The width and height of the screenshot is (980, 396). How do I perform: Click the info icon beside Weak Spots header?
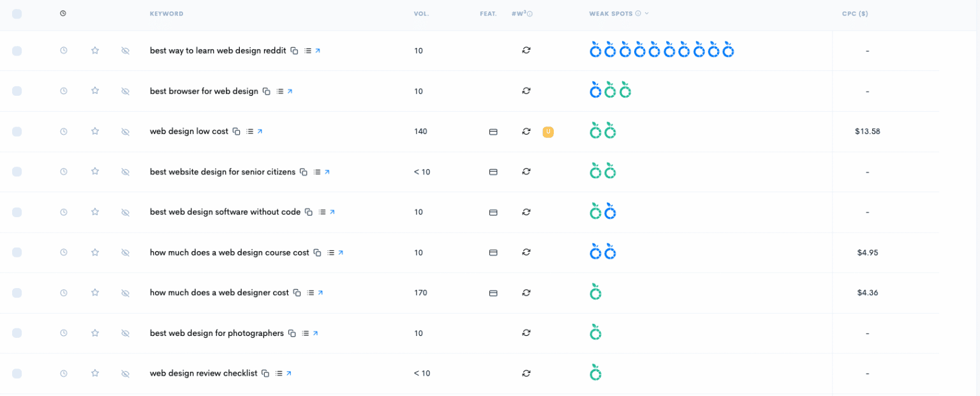pyautogui.click(x=638, y=13)
